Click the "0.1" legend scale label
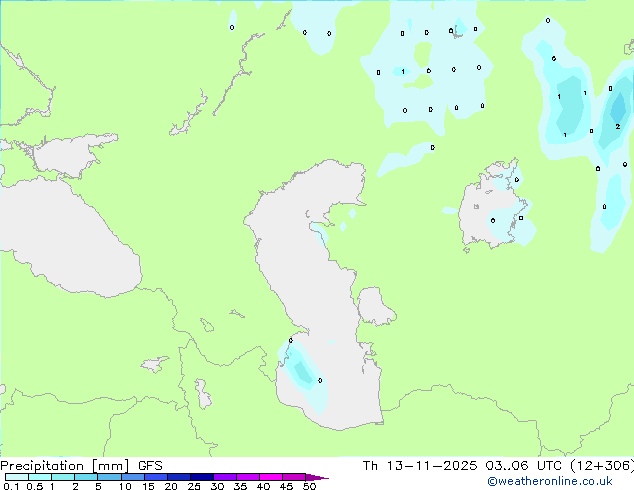634x490 pixels. point(11,486)
